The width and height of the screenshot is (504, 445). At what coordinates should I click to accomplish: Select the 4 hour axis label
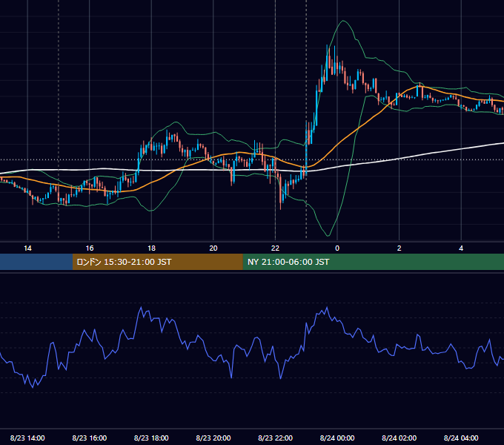pyautogui.click(x=461, y=248)
